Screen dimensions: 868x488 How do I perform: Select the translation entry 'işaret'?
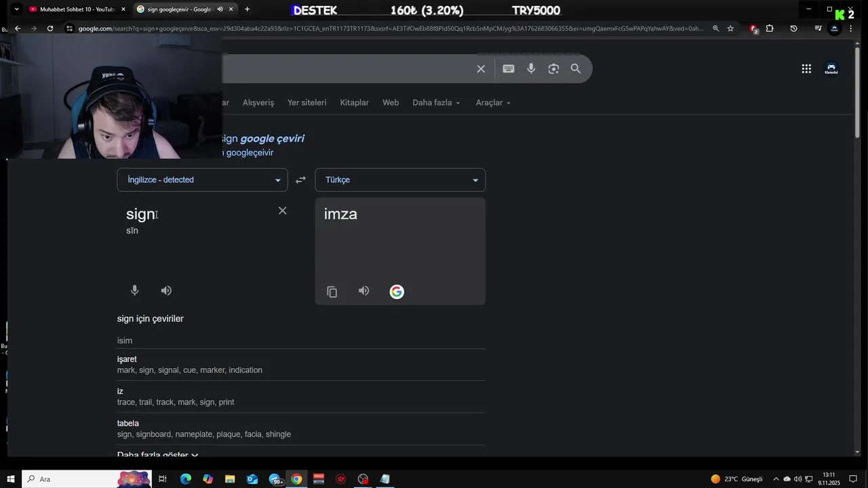point(127,359)
